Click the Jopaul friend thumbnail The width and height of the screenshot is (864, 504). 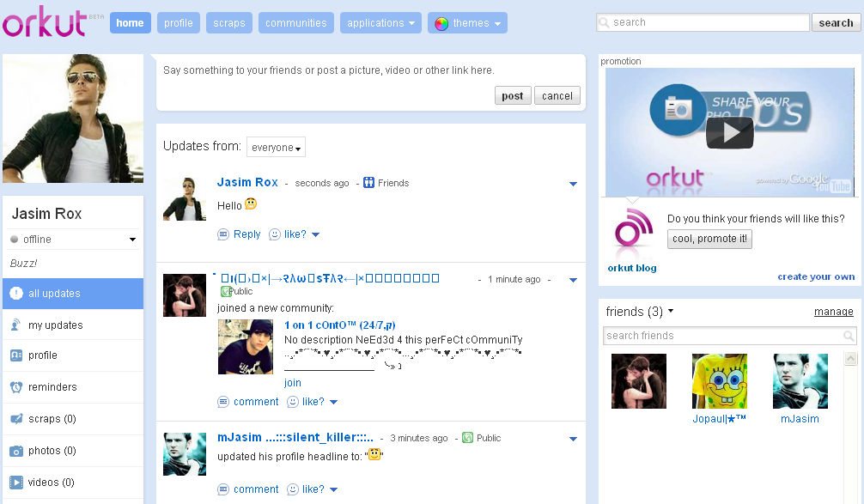(x=720, y=381)
